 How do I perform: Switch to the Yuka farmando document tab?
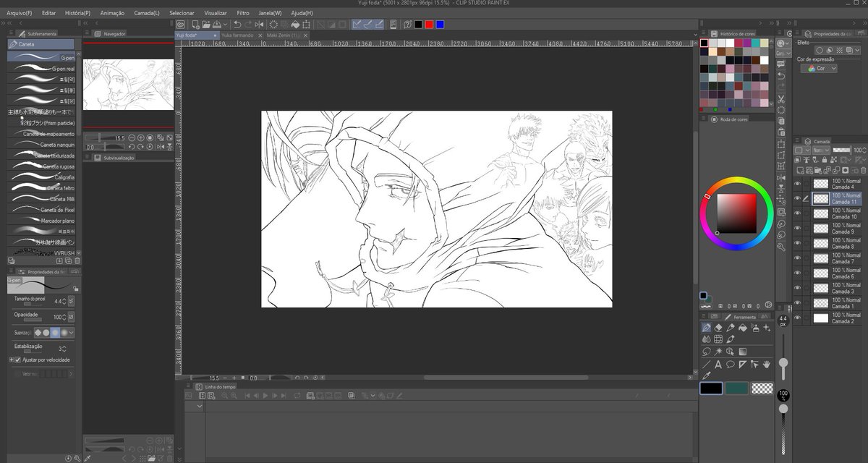tap(237, 35)
